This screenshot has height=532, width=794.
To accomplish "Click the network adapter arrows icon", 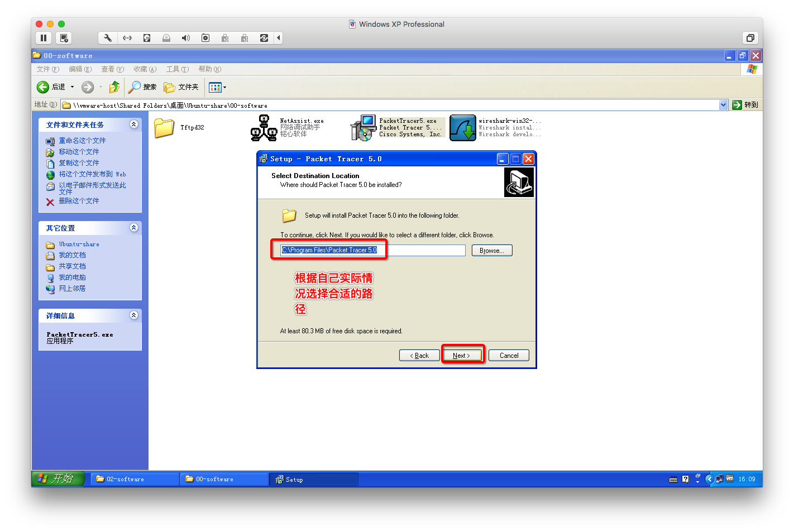I will [127, 38].
